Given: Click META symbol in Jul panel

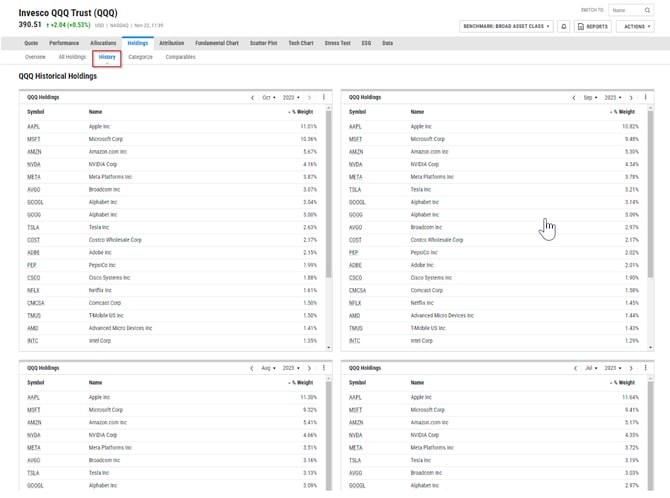Looking at the screenshot, I should tap(356, 448).
